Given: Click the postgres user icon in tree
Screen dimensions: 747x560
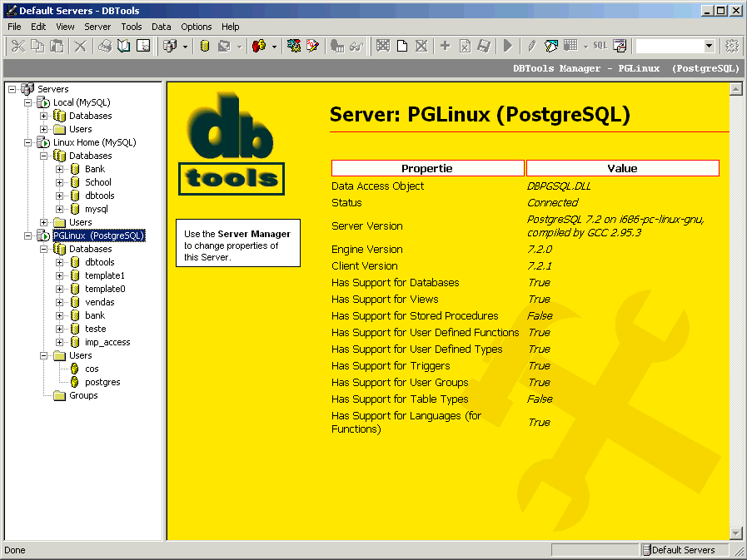Looking at the screenshot, I should tap(75, 382).
